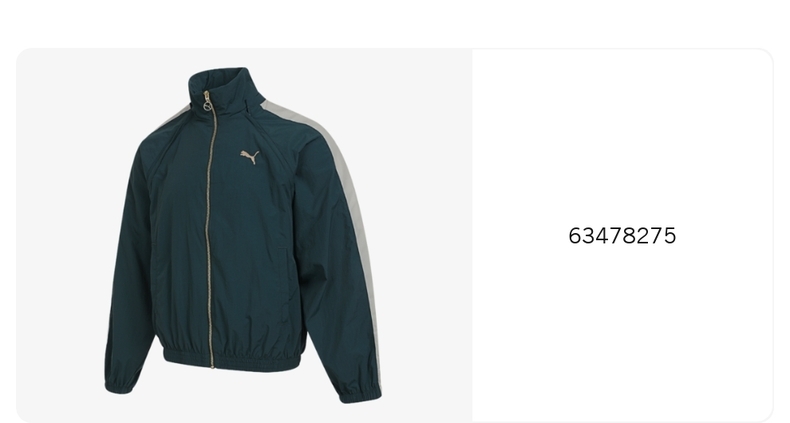Click the elastic cuff on right sleeve

359,392
